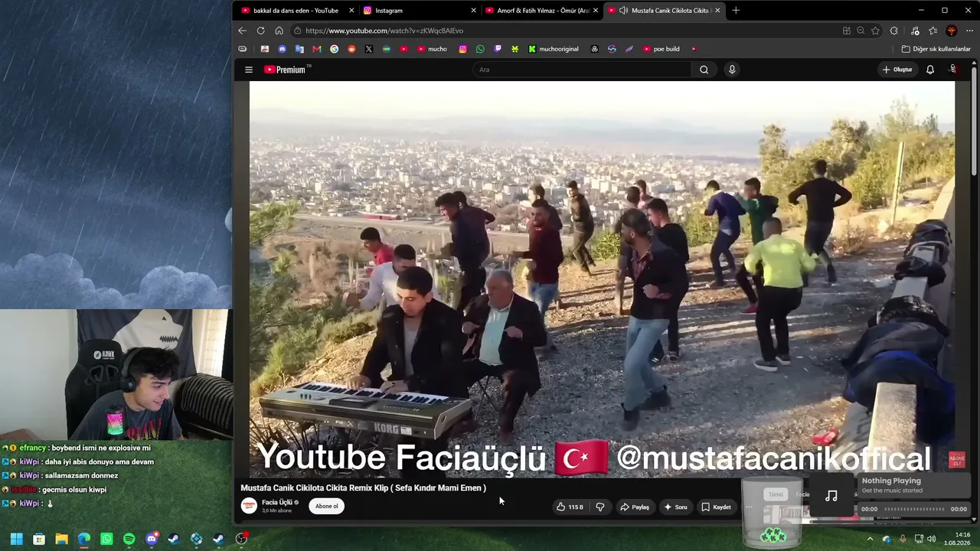Go back using the browser back arrow
This screenshot has width=980, height=551.
point(242,31)
